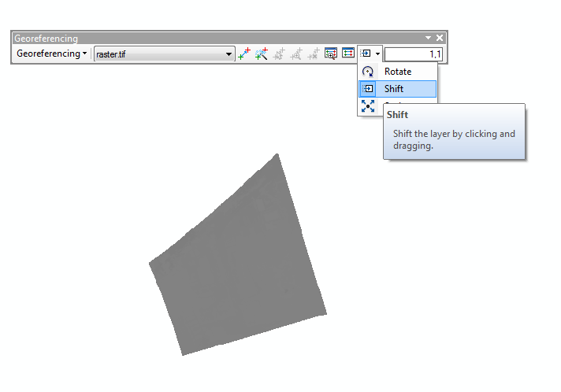Choose Rotate from the tool menu
Viewport: 561px width, 392px height.
click(397, 72)
